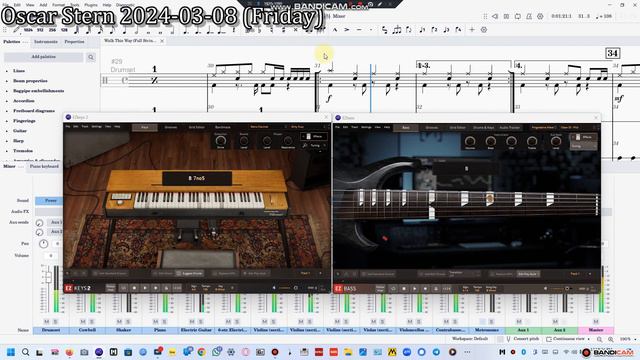Select voice 1 button
Image resolution: width=640 pixels, height=360 pixels.
pos(422,30)
